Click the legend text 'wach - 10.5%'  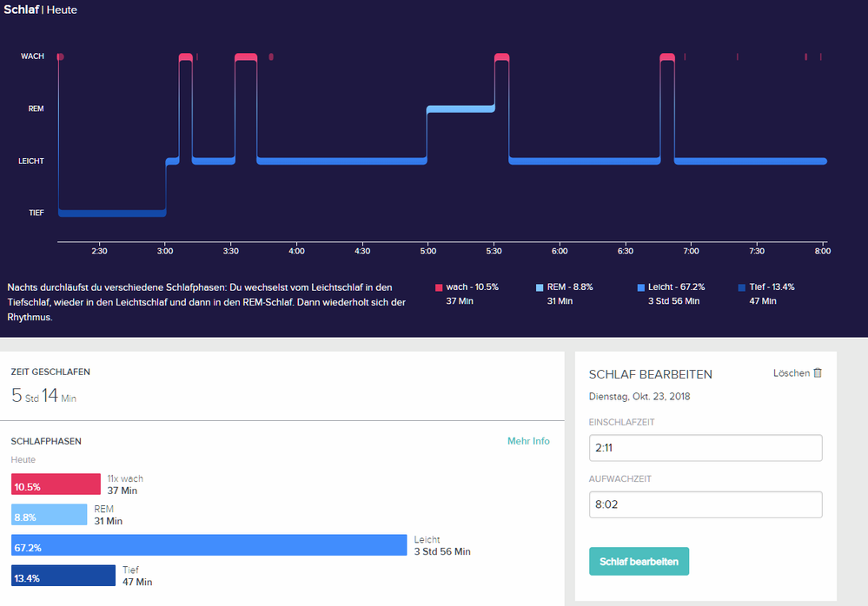click(x=472, y=287)
